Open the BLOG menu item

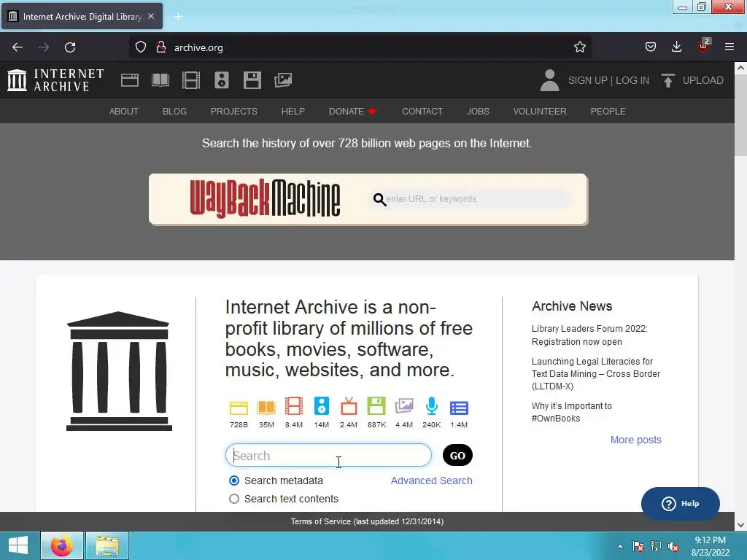[x=174, y=112]
